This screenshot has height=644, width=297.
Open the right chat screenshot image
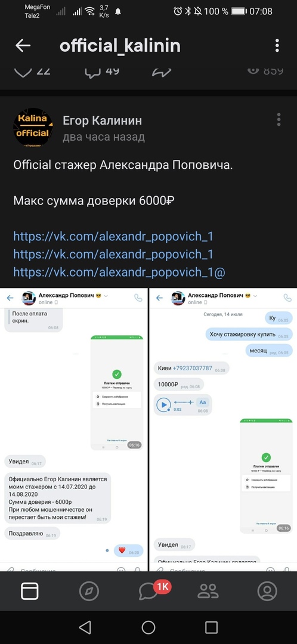coord(222,429)
